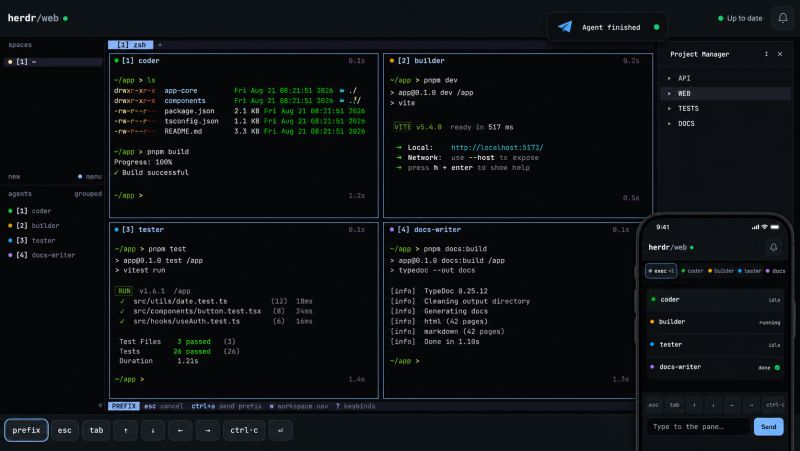Screen dimensions: 800x451
Task: Click the Type to the pane input field
Action: 698,427
